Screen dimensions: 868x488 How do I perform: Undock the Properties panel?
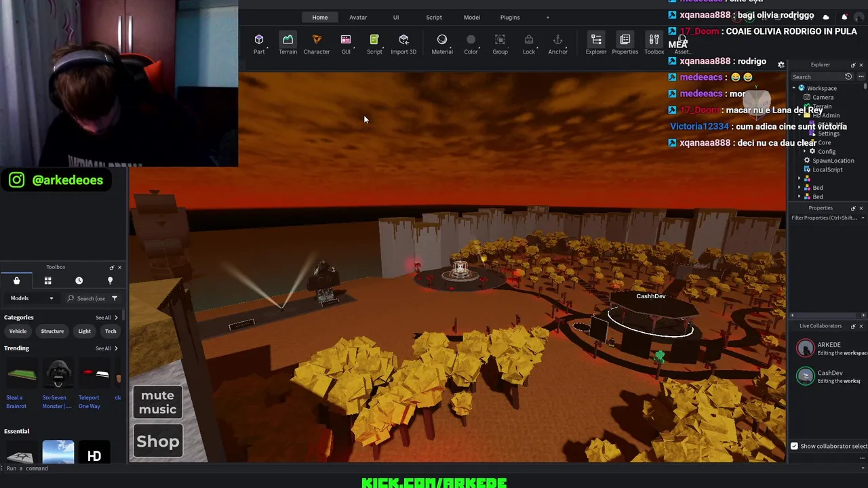pos(853,208)
